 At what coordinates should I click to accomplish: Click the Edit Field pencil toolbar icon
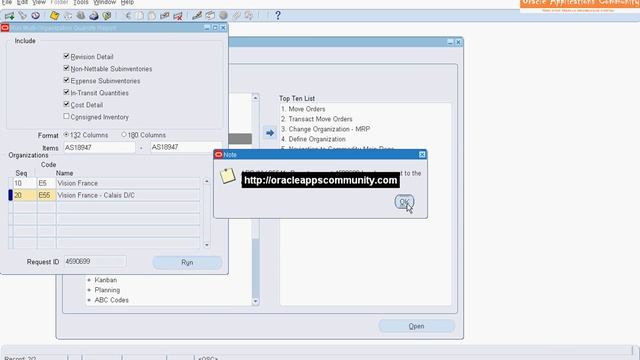coord(197,16)
